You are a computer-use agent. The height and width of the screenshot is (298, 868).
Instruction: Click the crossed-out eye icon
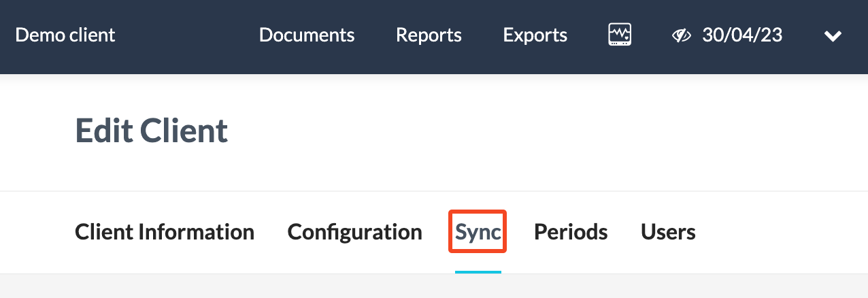click(x=682, y=35)
